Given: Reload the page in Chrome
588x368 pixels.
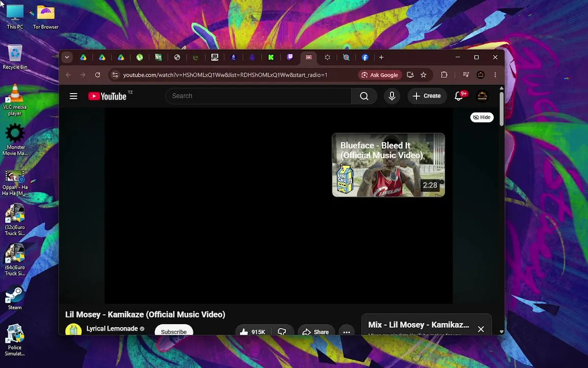Looking at the screenshot, I should click(97, 75).
